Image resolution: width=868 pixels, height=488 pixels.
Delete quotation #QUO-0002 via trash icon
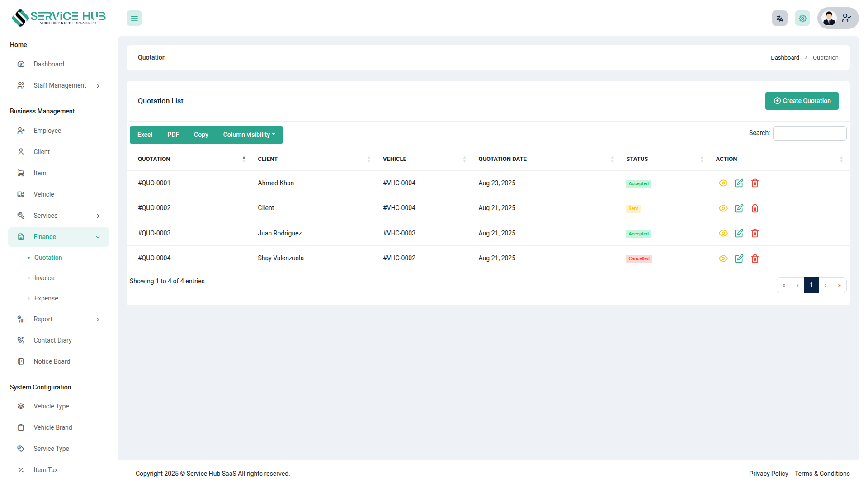click(755, 208)
